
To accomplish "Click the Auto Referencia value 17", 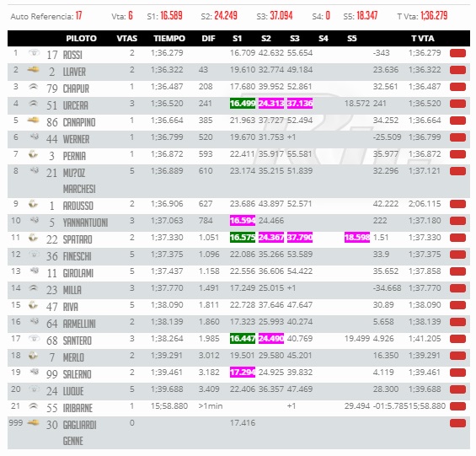I will (78, 15).
